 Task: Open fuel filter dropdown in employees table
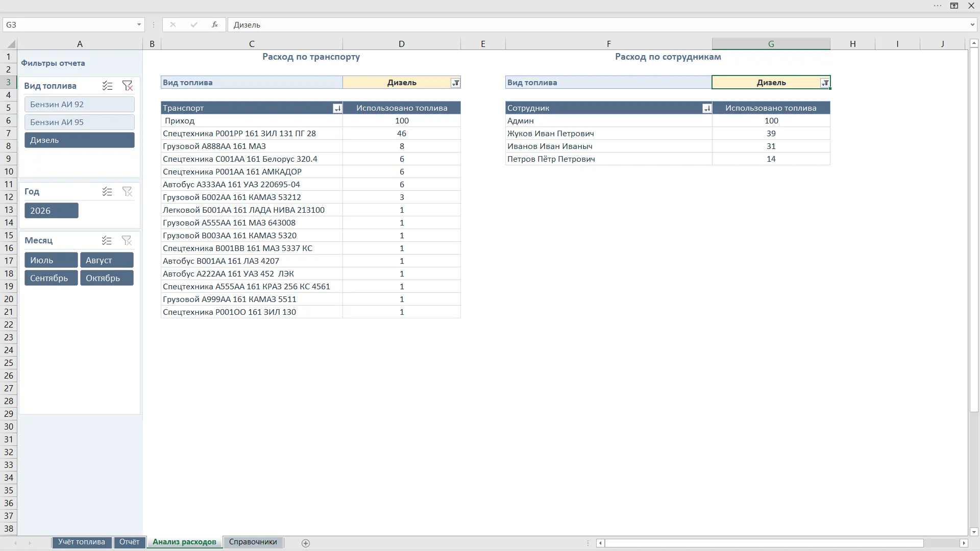click(x=825, y=83)
